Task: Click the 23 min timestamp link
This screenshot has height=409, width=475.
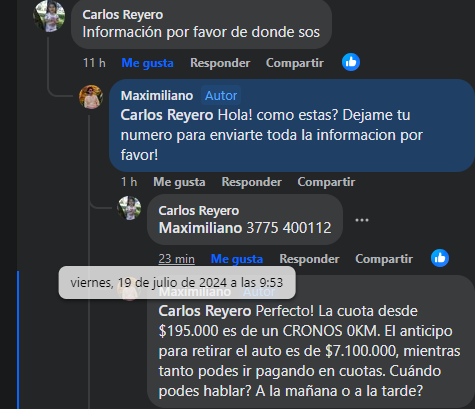Action: click(x=176, y=259)
